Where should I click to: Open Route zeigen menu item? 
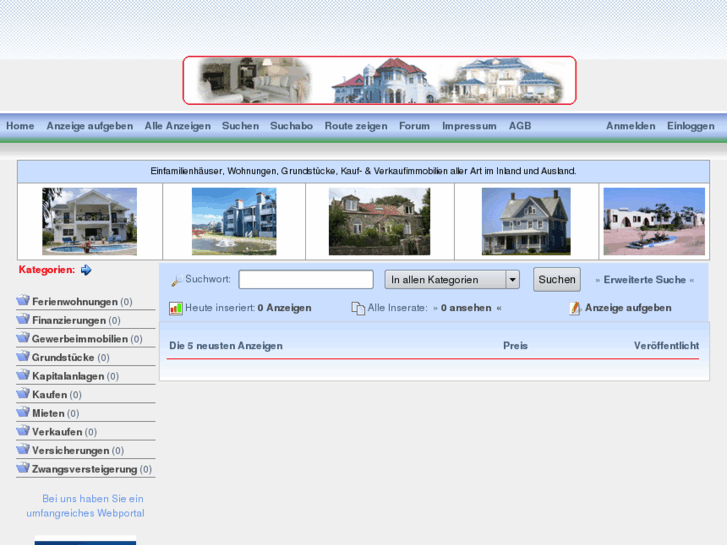(x=356, y=126)
